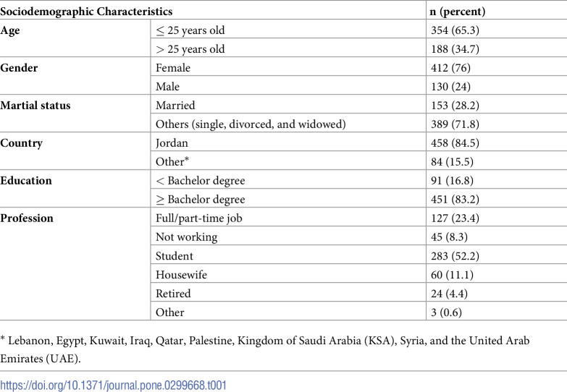Click 'Others (single, divorced, and widowed)' cell
The image size is (567, 392).
click(251, 124)
